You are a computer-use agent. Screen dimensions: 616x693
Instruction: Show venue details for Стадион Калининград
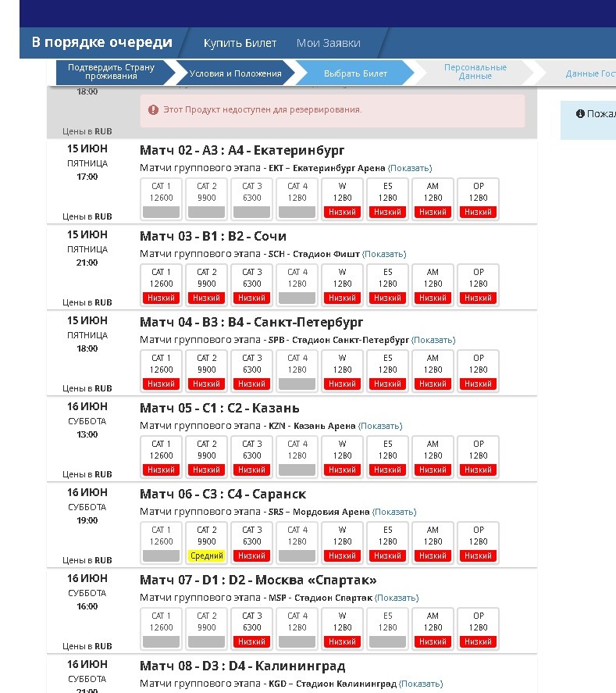421,684
